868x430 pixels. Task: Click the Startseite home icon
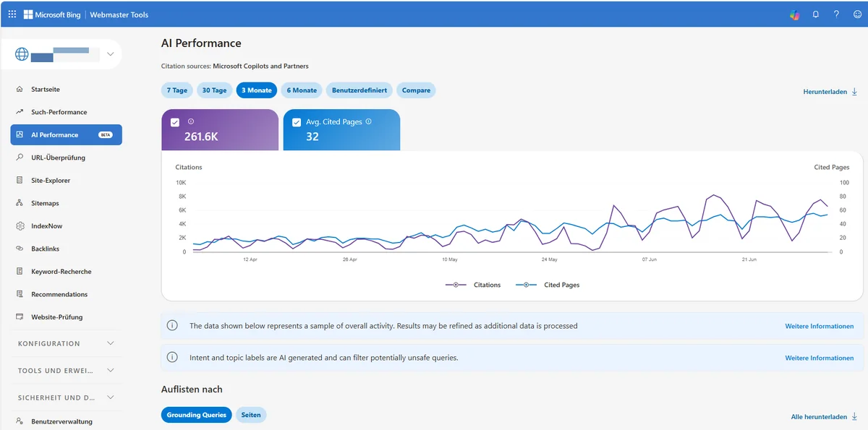[20, 89]
